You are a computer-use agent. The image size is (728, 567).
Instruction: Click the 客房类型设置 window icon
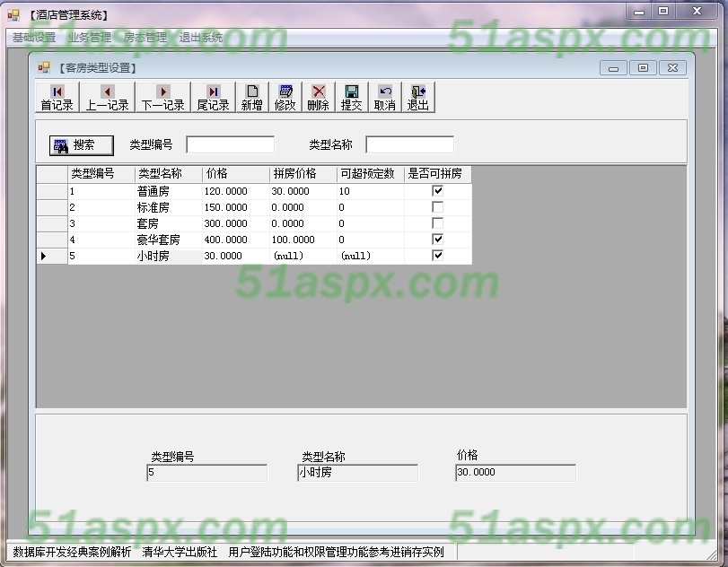point(44,68)
